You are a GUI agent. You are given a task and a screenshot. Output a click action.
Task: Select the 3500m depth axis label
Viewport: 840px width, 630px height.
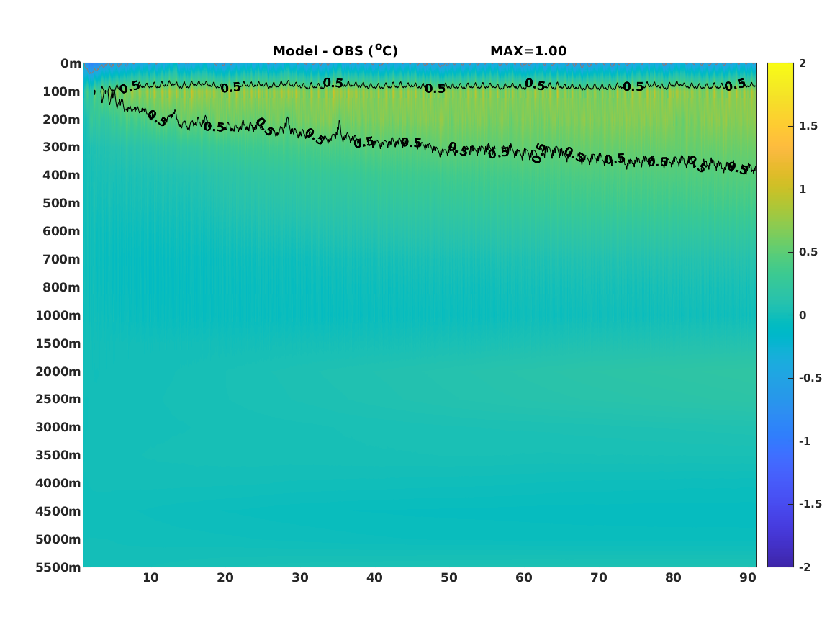(58, 455)
